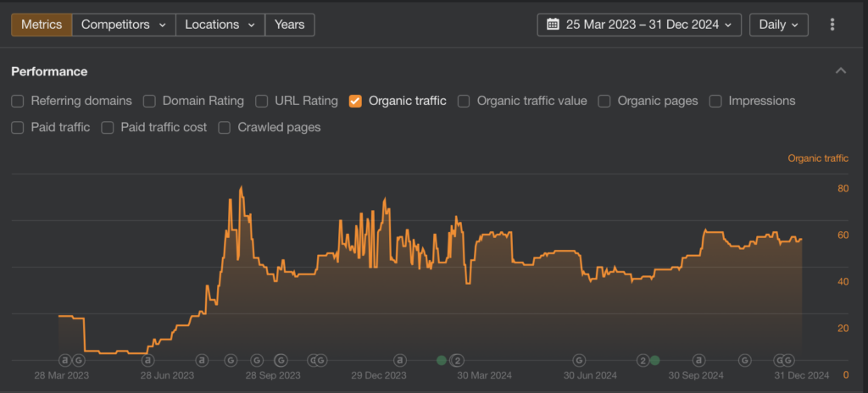Click the green dot marker before 30 Mar 2024
The image size is (868, 393).
click(442, 360)
